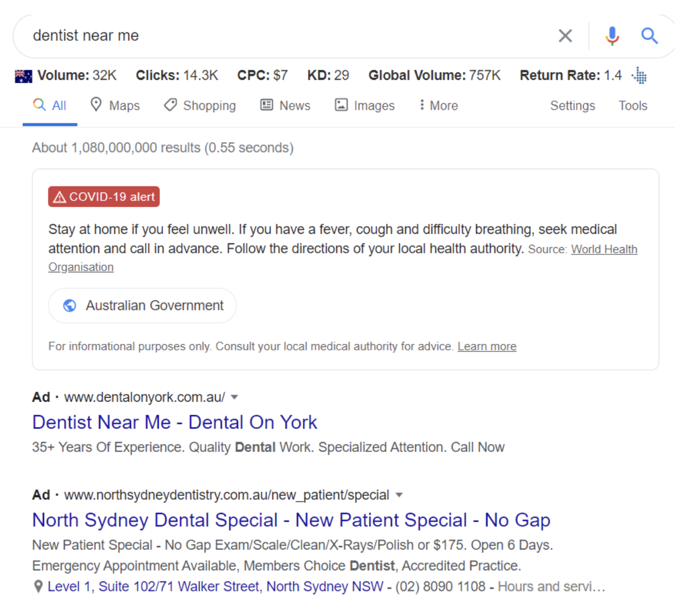
Task: Open the Shopping results tab
Action: tap(200, 105)
